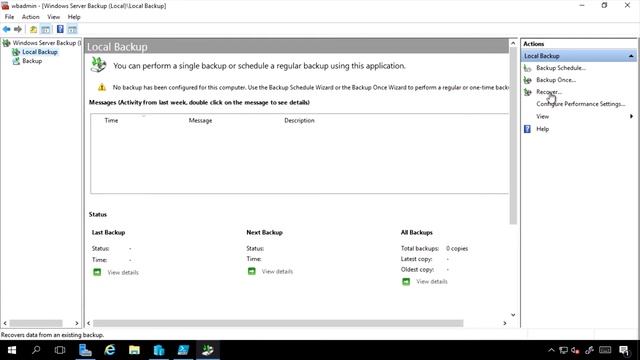Image resolution: width=640 pixels, height=360 pixels.
Task: View details of Last Backup
Action: pyautogui.click(x=123, y=272)
